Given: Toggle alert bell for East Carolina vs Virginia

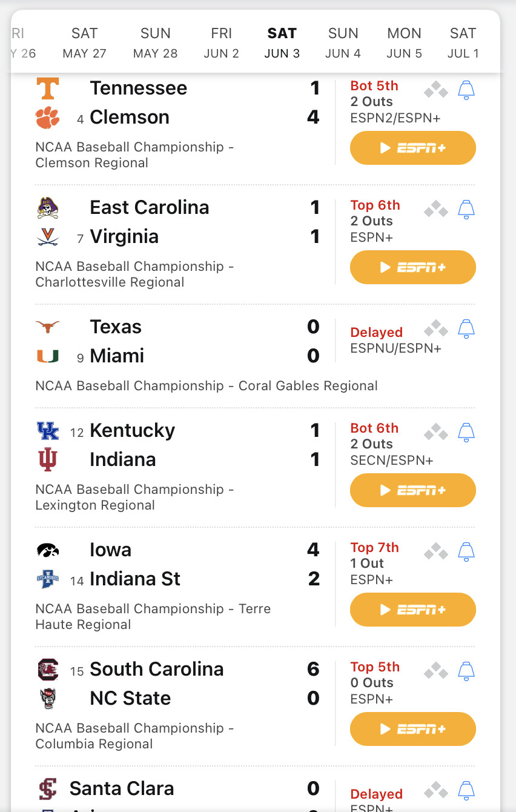Looking at the screenshot, I should tap(466, 210).
